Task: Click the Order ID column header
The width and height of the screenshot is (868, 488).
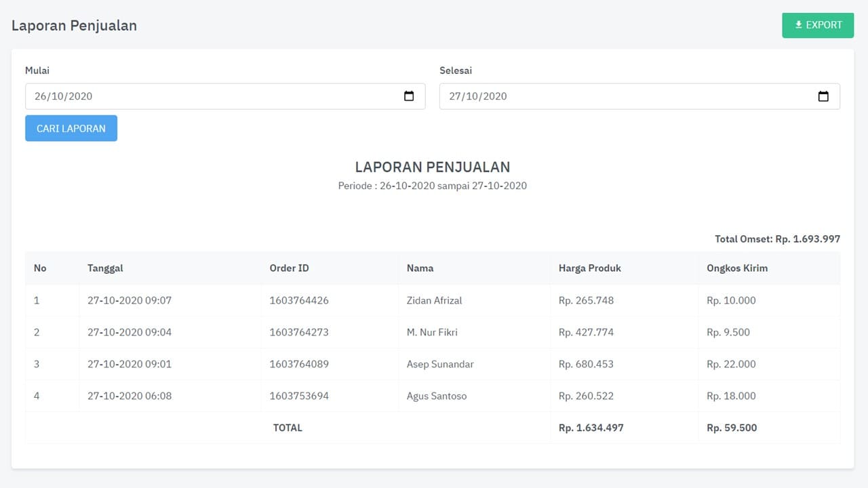Action: [289, 268]
